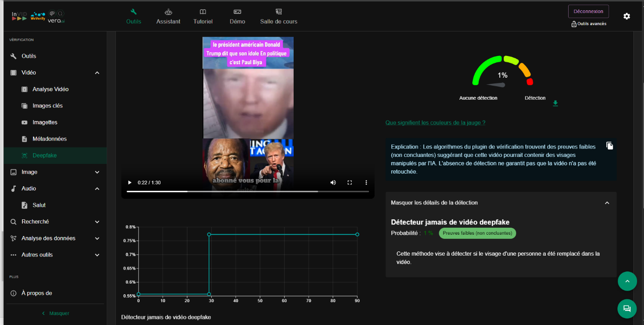Expand the Recherché sidebar section
This screenshot has height=325, width=644.
(55, 222)
